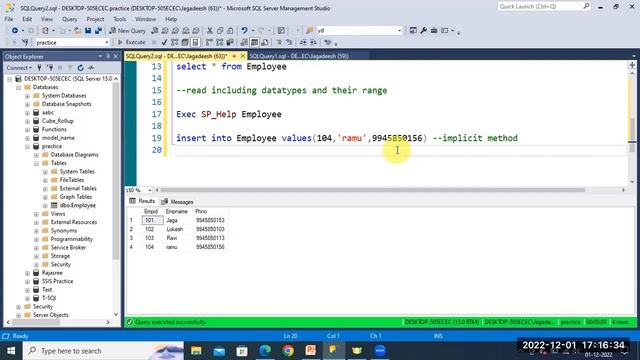Open the File menu
The width and height of the screenshot is (640, 360).
pyautogui.click(x=9, y=19)
